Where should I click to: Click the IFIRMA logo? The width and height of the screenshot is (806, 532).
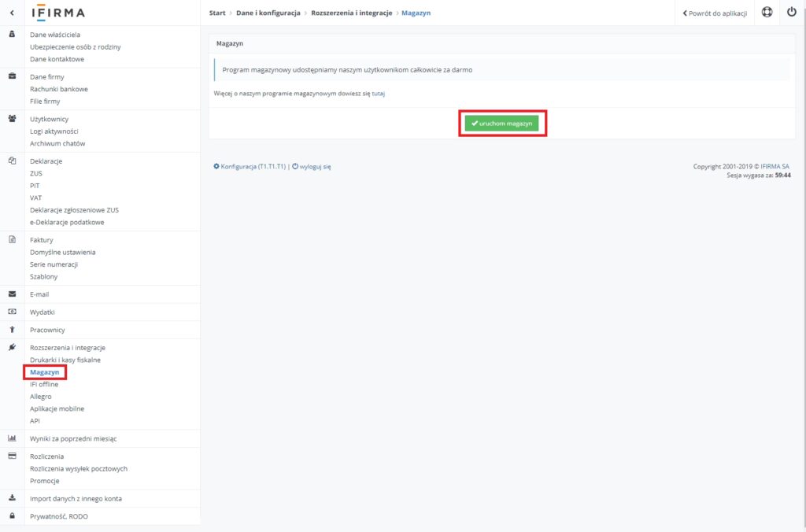[59, 13]
